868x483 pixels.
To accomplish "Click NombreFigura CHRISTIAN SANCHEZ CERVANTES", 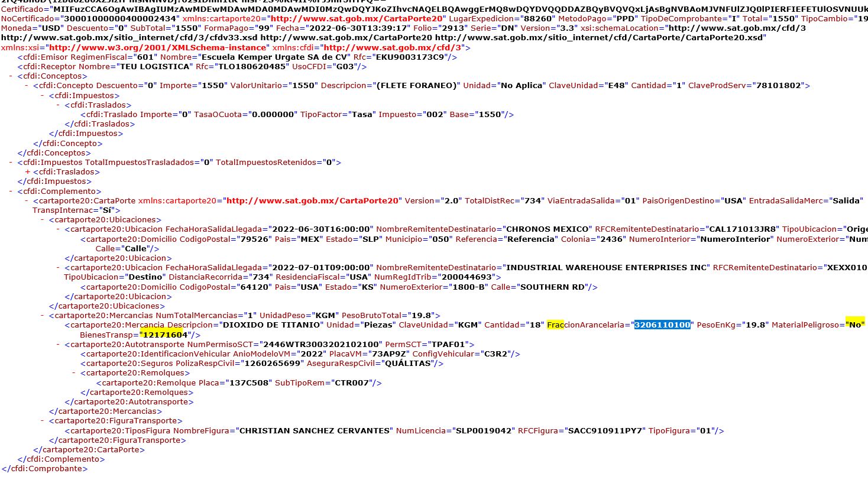I will 315,431.
